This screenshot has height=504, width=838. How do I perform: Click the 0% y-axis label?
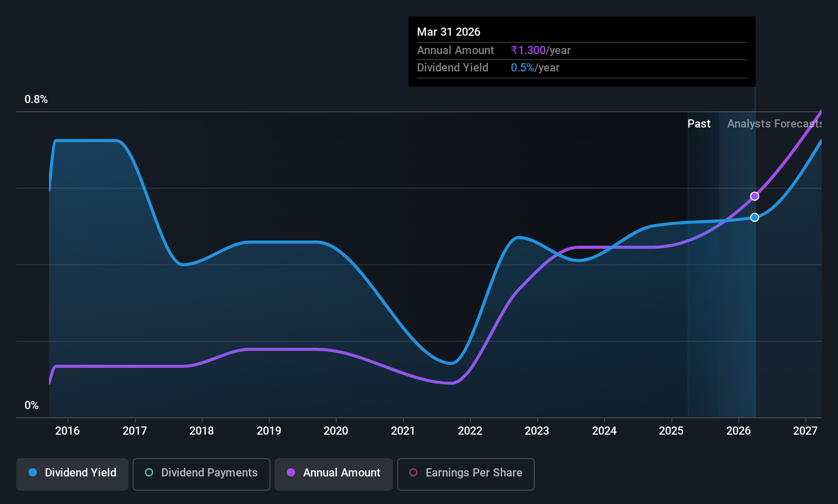[32, 406]
